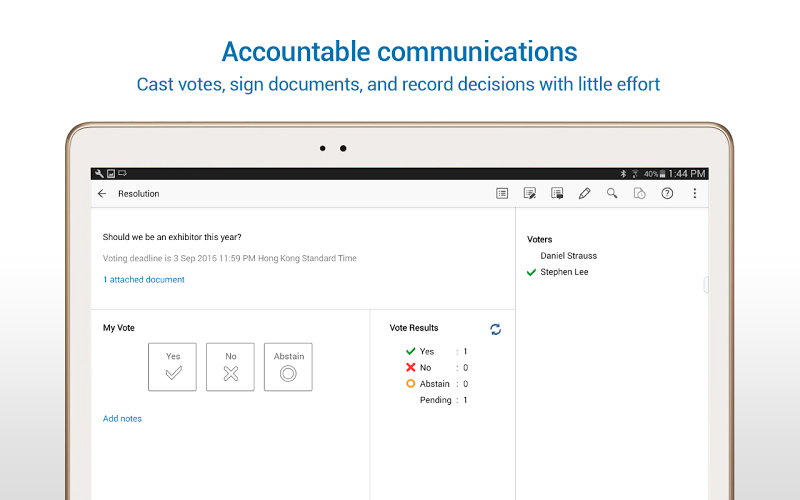Click the document comment icon in toolbar
Screen dimensions: 800x500
tap(557, 194)
